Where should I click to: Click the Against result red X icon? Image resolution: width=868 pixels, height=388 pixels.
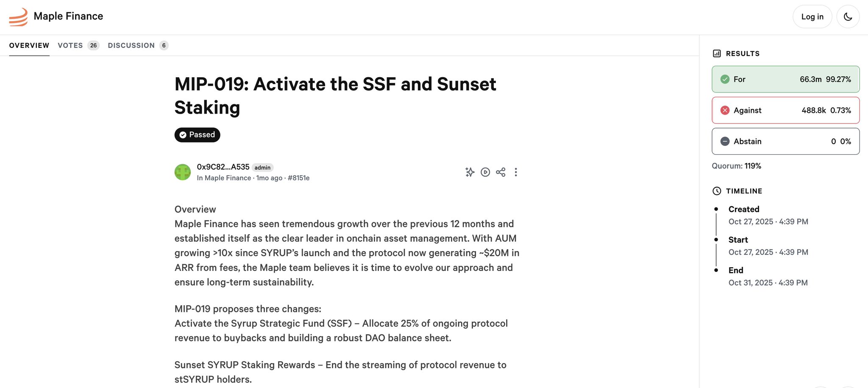point(725,110)
